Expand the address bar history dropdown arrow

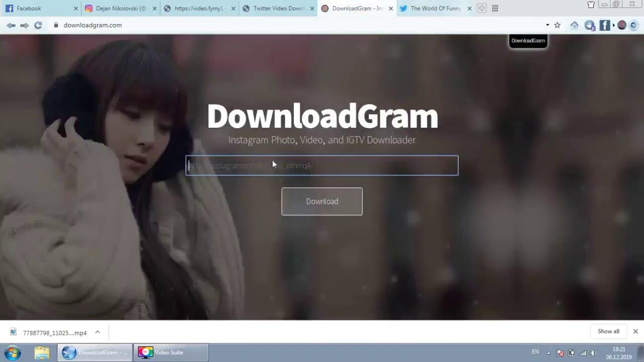click(547, 25)
